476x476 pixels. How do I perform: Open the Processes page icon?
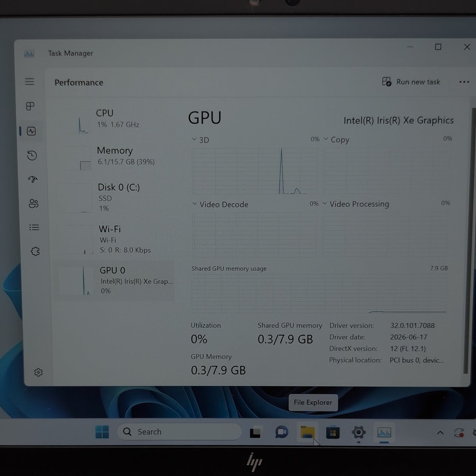point(30,106)
